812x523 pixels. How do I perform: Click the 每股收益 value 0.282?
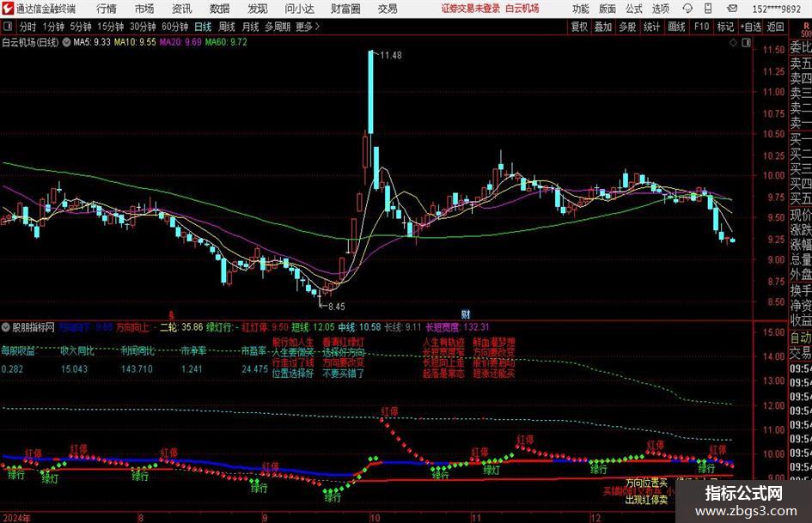12,369
